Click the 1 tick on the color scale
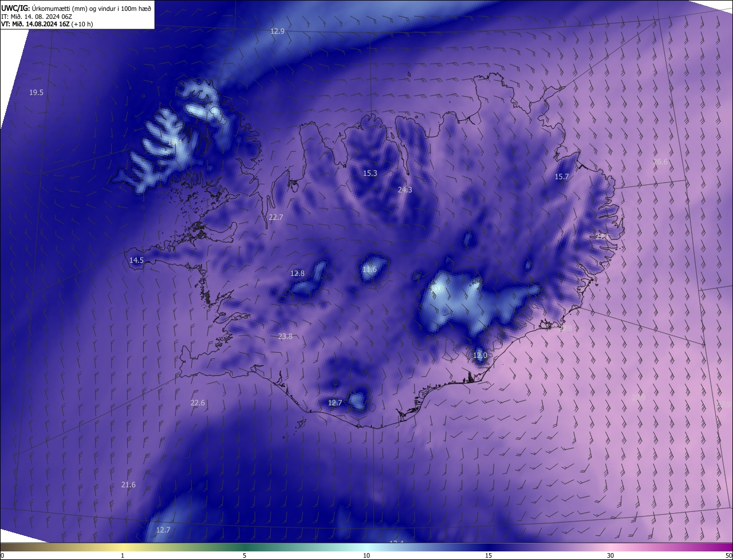This screenshot has width=733, height=560. click(x=123, y=555)
